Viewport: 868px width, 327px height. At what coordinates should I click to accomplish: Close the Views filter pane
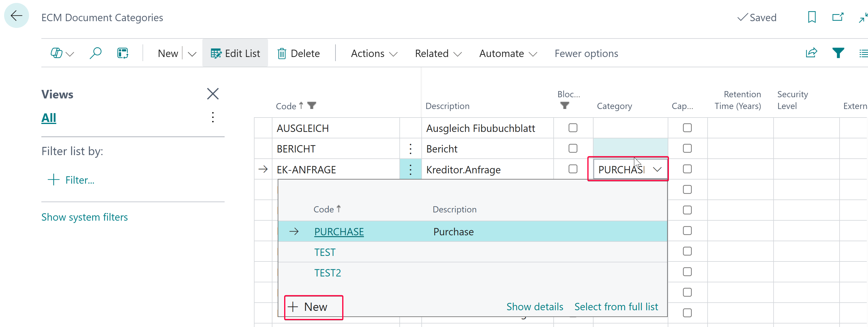point(213,94)
